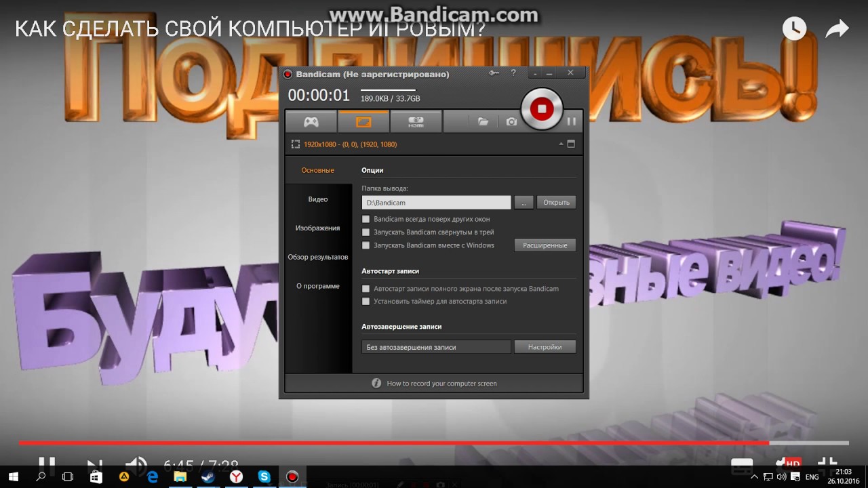Click YouTube Watch Later clock icon

point(794,28)
